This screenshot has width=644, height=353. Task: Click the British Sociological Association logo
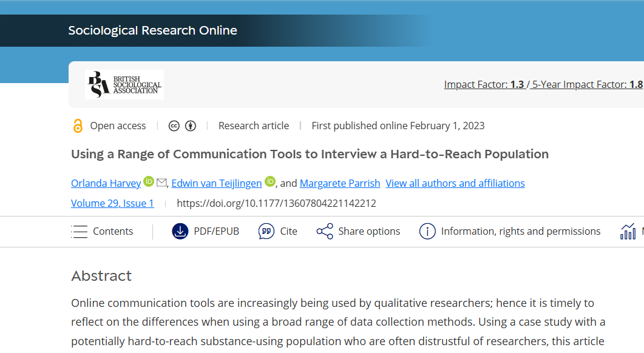(124, 84)
